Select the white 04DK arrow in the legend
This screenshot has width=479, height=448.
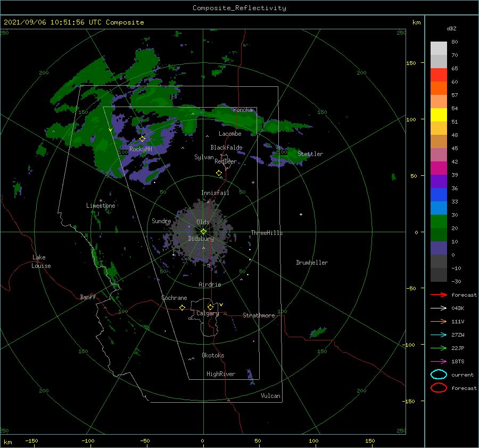pyautogui.click(x=439, y=308)
